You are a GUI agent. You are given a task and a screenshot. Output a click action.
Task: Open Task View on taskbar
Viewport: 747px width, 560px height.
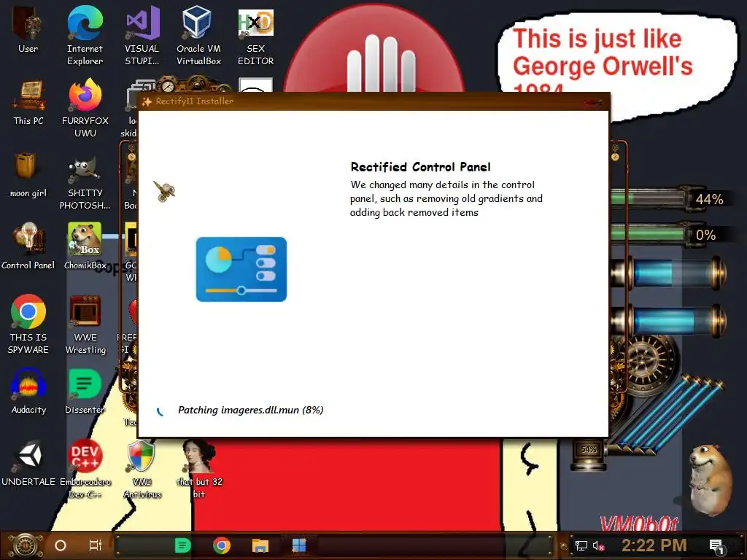pyautogui.click(x=96, y=545)
